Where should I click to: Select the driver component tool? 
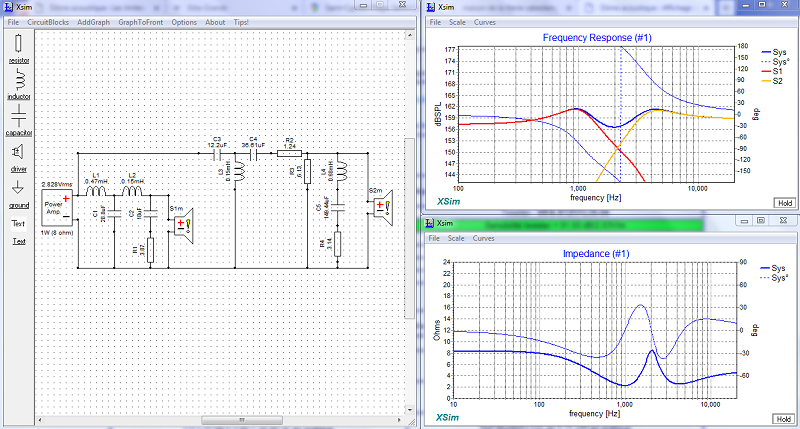[x=18, y=158]
